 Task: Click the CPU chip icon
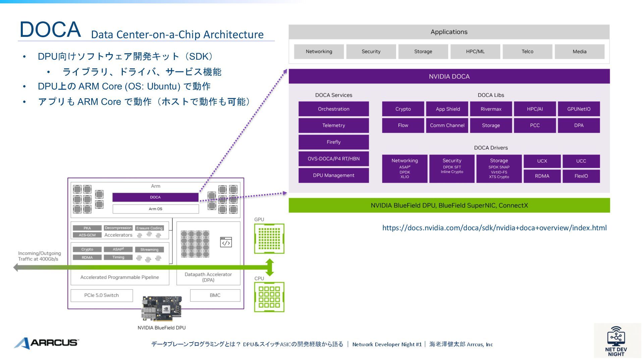(269, 297)
